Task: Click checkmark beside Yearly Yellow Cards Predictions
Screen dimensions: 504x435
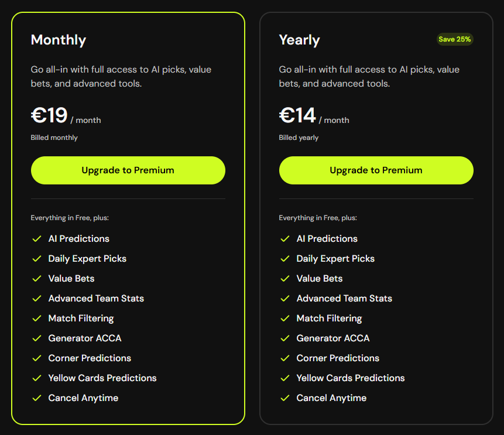Action: 285,378
